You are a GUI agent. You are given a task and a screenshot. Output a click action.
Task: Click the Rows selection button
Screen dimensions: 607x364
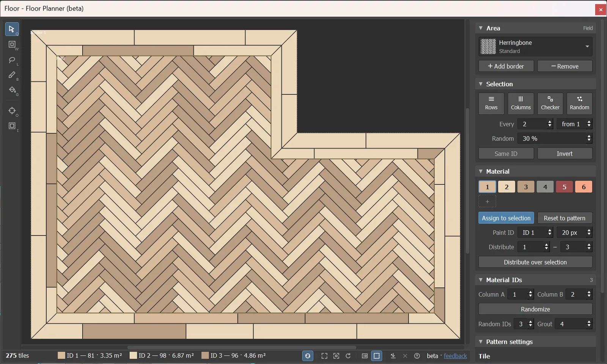coord(491,104)
